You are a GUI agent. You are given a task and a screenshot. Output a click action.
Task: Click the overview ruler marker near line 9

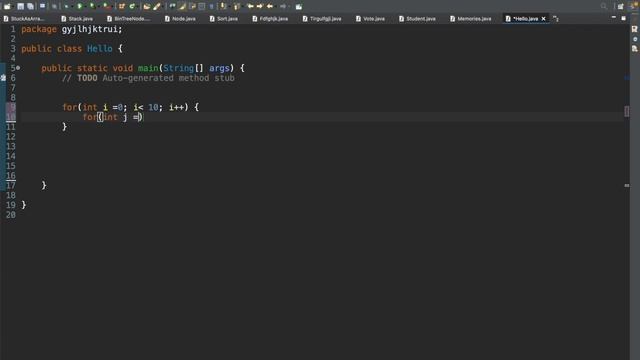627,111
